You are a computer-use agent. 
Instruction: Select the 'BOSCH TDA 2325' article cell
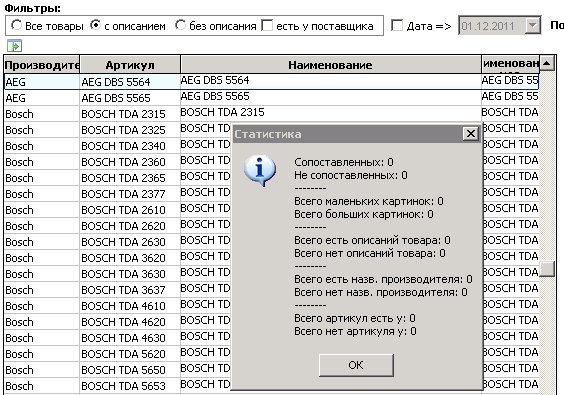(129, 130)
